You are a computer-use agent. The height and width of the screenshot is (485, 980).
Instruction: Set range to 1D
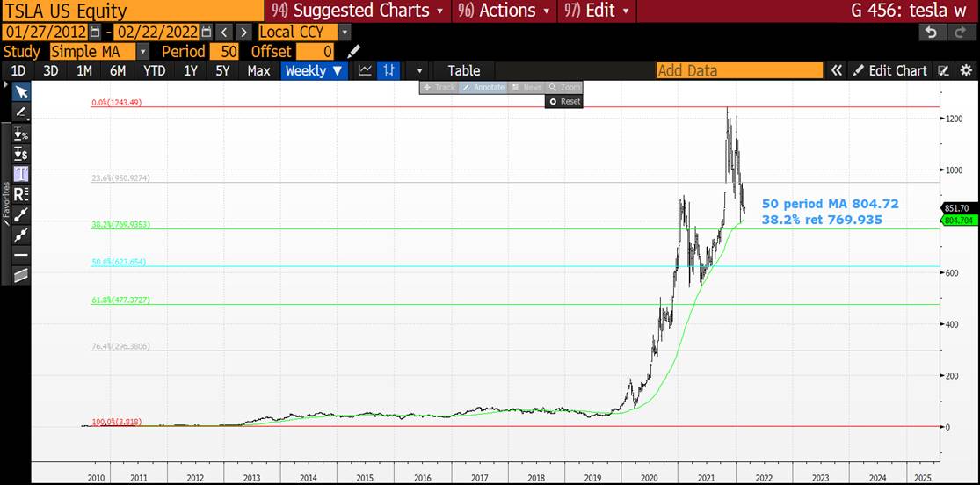(18, 70)
